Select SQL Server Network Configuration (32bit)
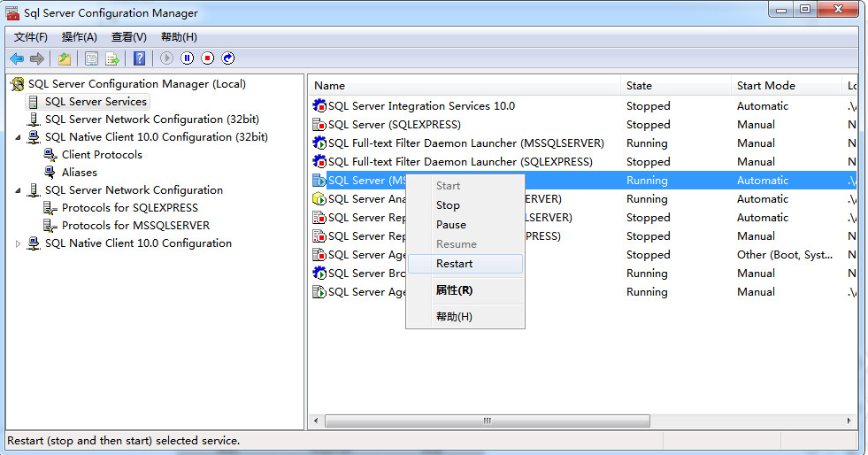This screenshot has height=455, width=868. (x=151, y=120)
